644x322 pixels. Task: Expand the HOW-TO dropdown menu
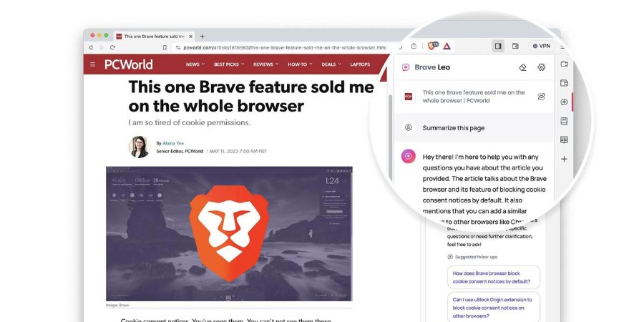300,64
